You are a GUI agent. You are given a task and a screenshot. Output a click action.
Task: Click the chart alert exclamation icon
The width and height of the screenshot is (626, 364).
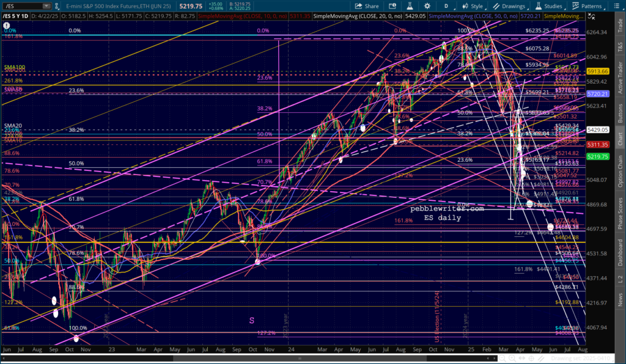tap(6, 25)
